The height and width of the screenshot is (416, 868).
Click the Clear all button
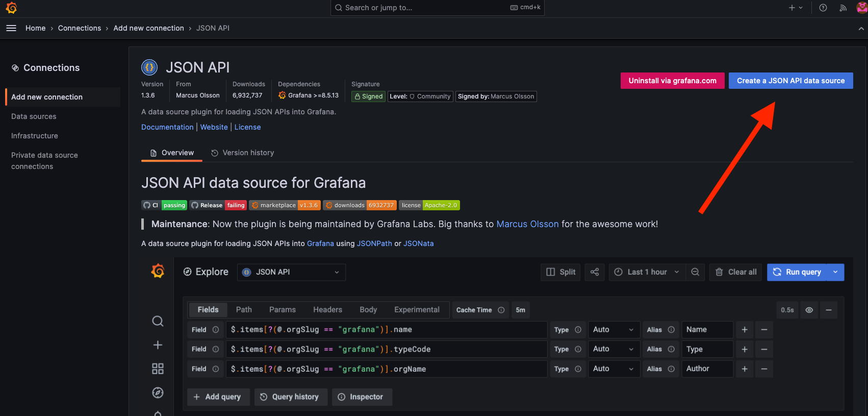click(x=735, y=272)
